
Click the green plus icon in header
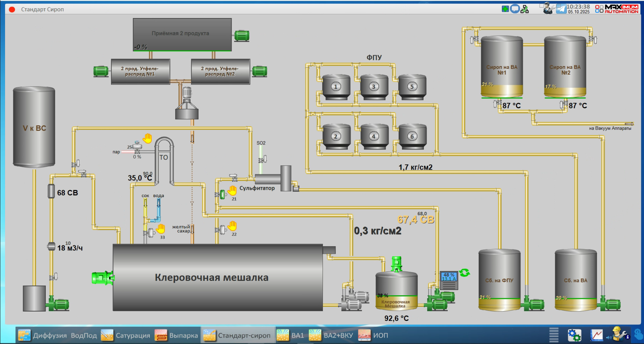click(x=505, y=9)
